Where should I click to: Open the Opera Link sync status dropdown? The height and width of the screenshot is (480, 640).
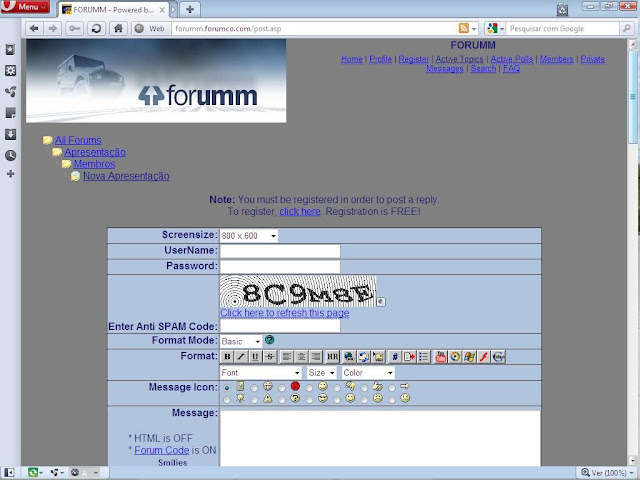[x=36, y=473]
